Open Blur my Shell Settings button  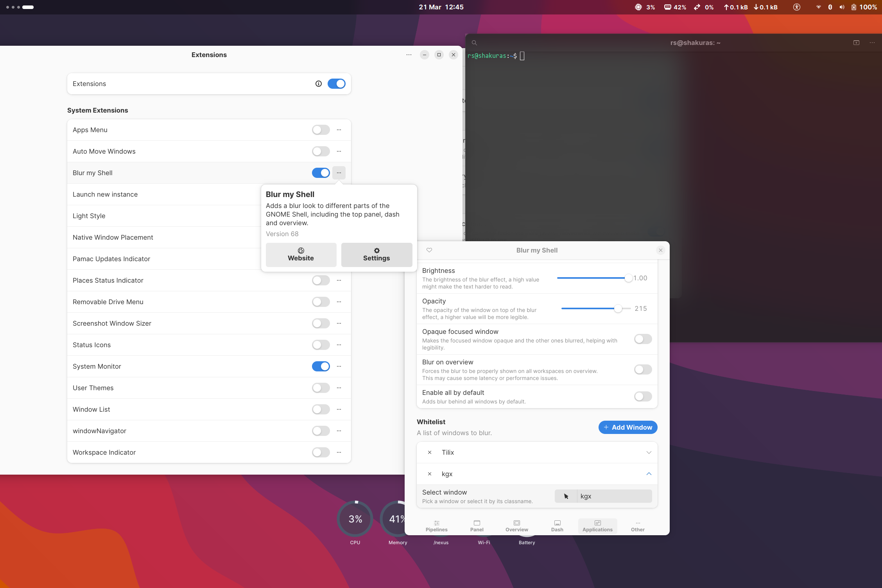click(376, 255)
